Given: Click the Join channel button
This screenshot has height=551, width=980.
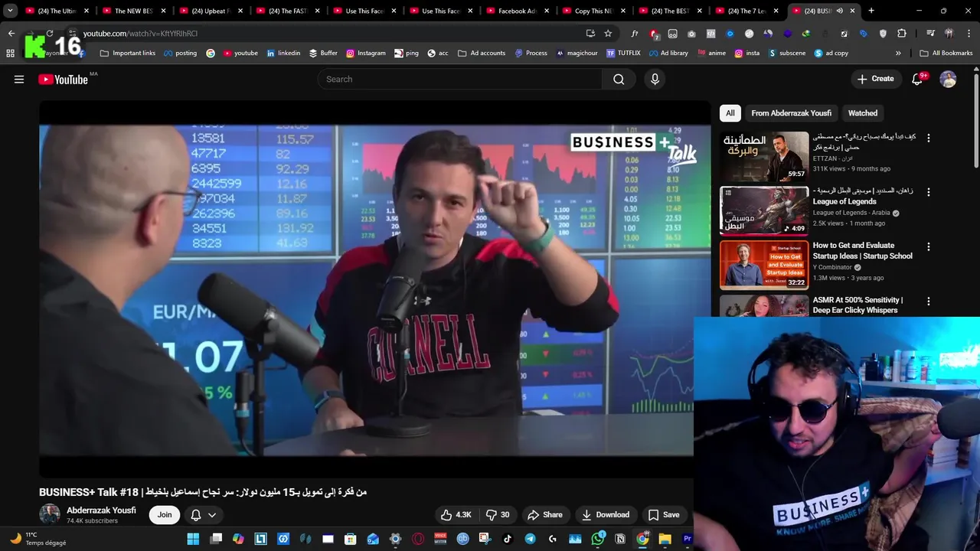Looking at the screenshot, I should (165, 515).
